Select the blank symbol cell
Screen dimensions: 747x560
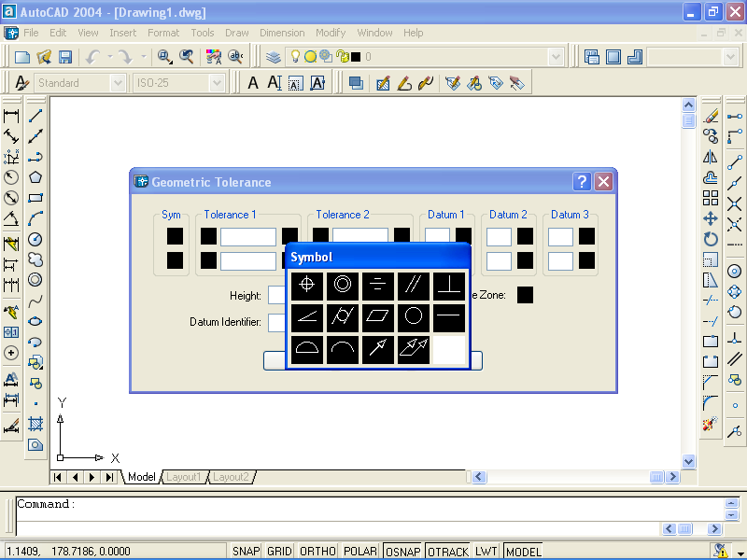tap(449, 349)
